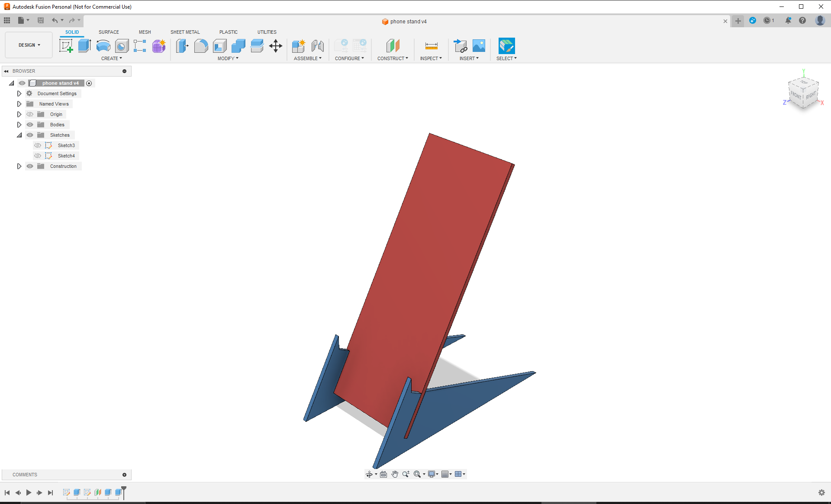Screen dimensions: 831x504
Task: Open the SURFACE ribbon tab
Action: point(109,32)
